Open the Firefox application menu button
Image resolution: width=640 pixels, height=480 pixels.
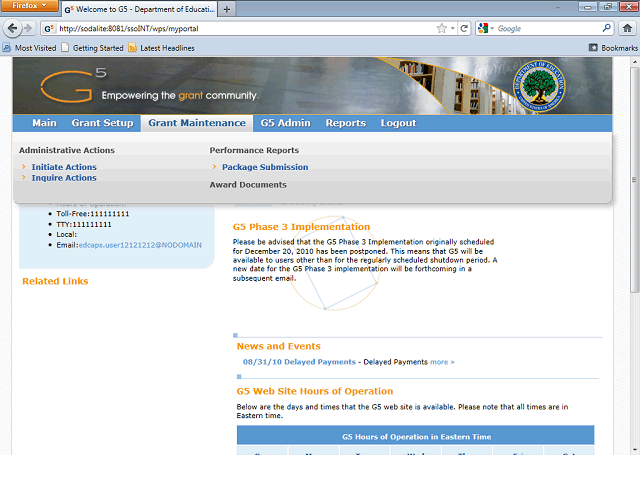point(29,6)
